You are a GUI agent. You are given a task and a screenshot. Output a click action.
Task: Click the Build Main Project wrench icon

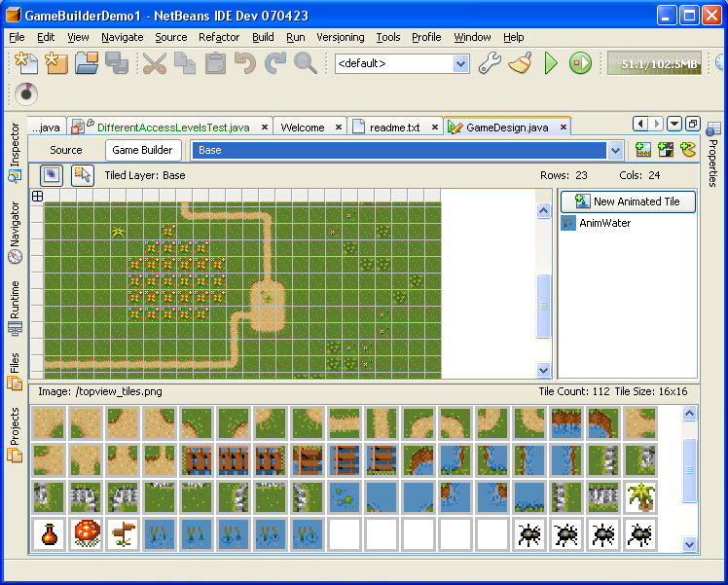point(490,63)
